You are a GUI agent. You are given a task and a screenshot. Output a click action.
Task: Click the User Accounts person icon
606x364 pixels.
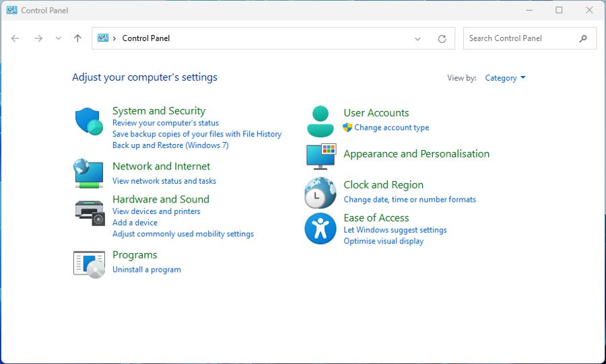click(x=321, y=121)
